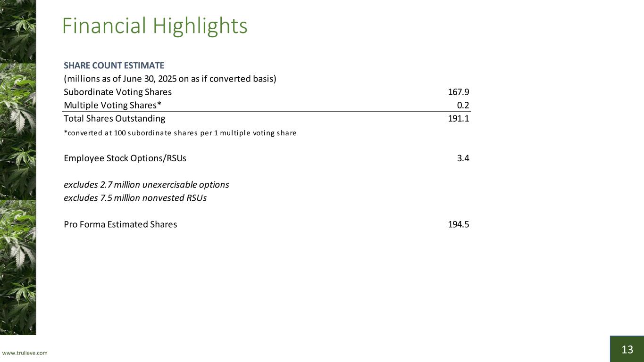Select the Financial Highlights slide title
Image resolution: width=644 pixels, height=362 pixels.
pyautogui.click(x=155, y=26)
